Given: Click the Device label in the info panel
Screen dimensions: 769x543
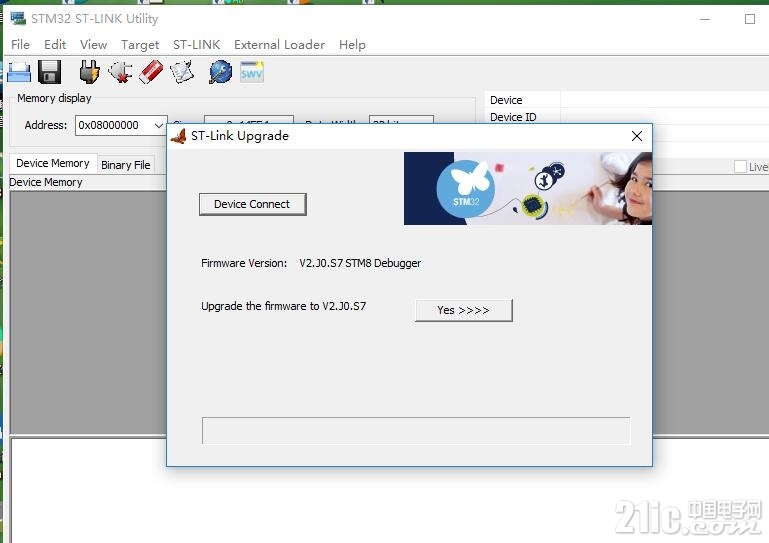Looking at the screenshot, I should [506, 100].
